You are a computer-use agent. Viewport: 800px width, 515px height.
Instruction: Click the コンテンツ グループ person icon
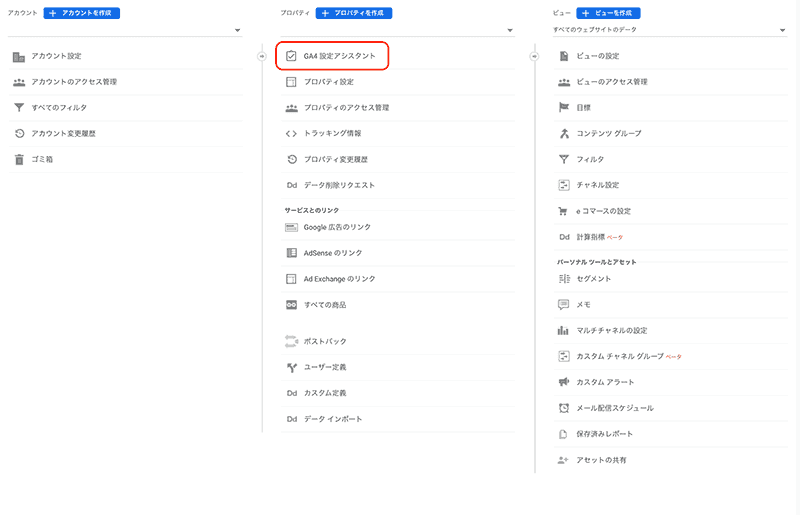pyautogui.click(x=564, y=134)
